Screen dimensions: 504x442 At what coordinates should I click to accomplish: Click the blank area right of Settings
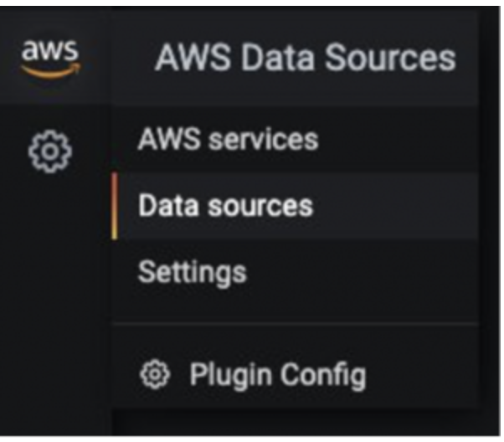coord(360,273)
